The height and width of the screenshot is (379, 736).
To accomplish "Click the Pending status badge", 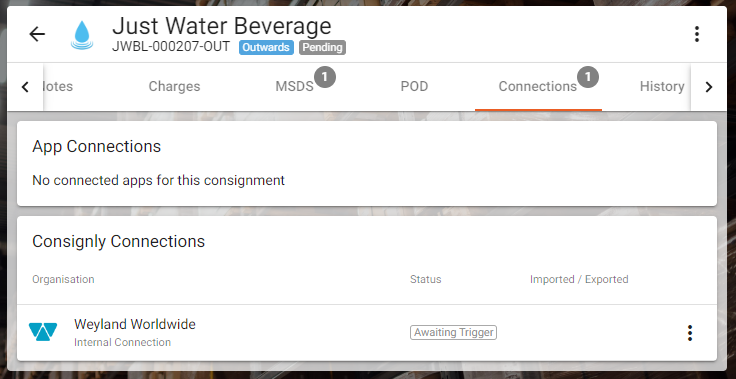I will (322, 47).
